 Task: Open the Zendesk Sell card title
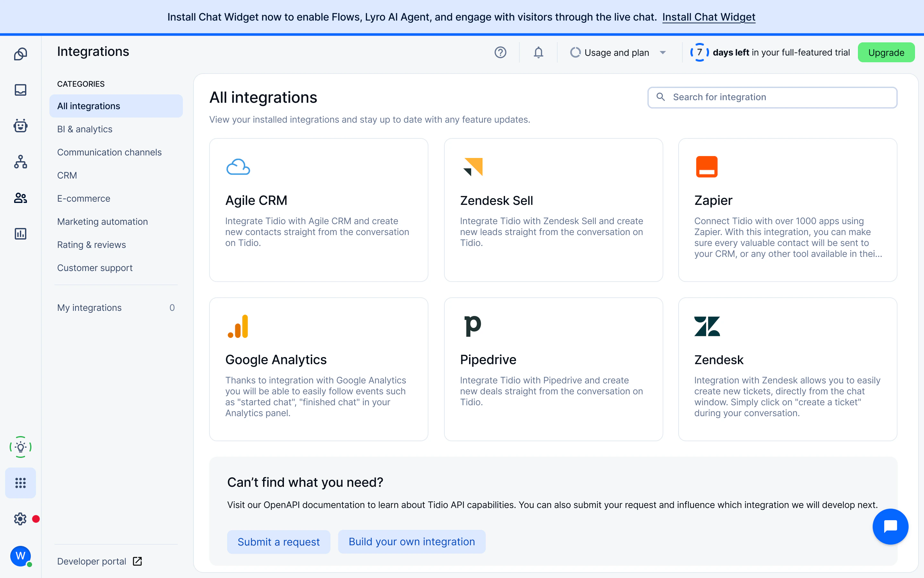point(496,200)
